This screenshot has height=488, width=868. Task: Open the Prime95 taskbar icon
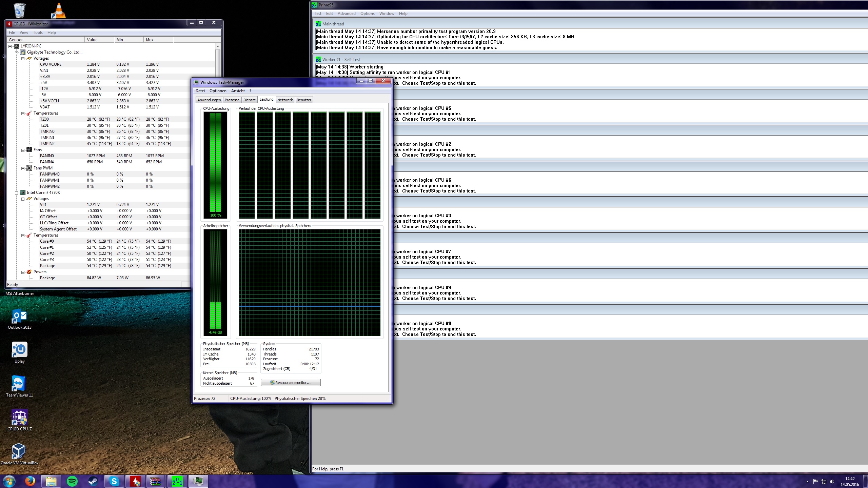[x=177, y=481]
